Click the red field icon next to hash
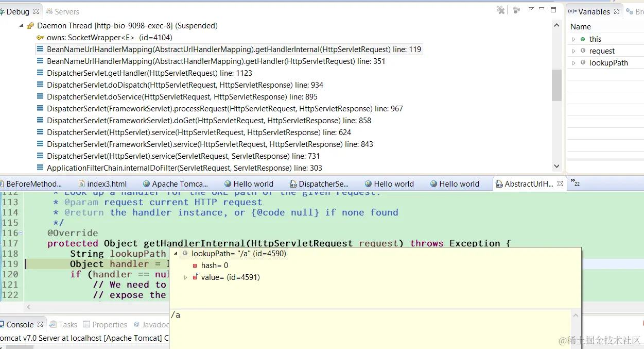Image resolution: width=644 pixels, height=349 pixels. [195, 265]
